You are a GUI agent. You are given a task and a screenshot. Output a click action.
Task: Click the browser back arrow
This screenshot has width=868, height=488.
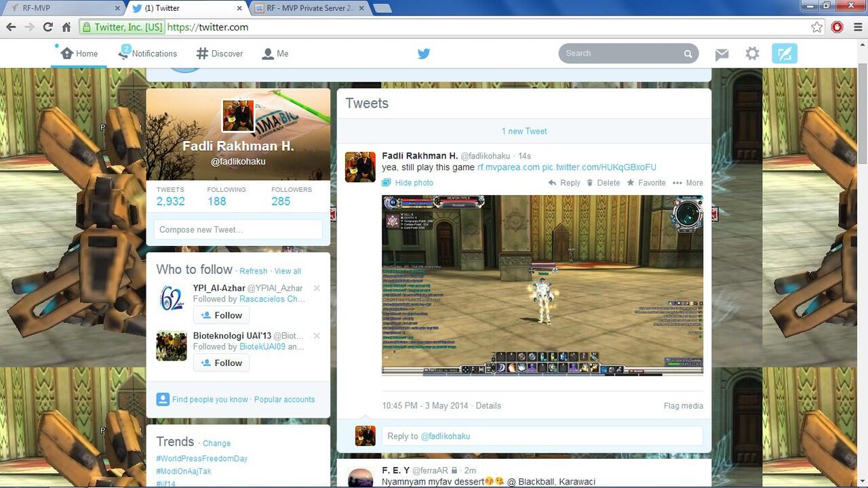(x=11, y=27)
